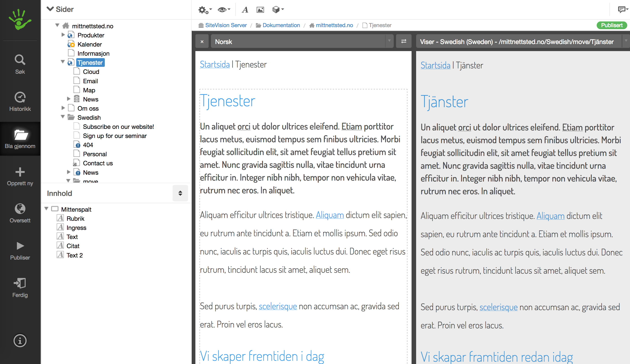The width and height of the screenshot is (630, 364).
Task: Open the info icon at sidebar bottom
Action: pos(20,341)
